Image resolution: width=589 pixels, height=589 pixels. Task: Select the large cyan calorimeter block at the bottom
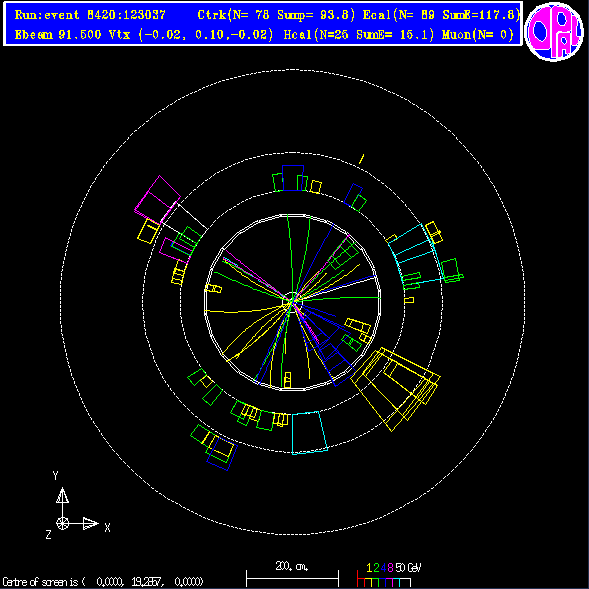coord(309,433)
